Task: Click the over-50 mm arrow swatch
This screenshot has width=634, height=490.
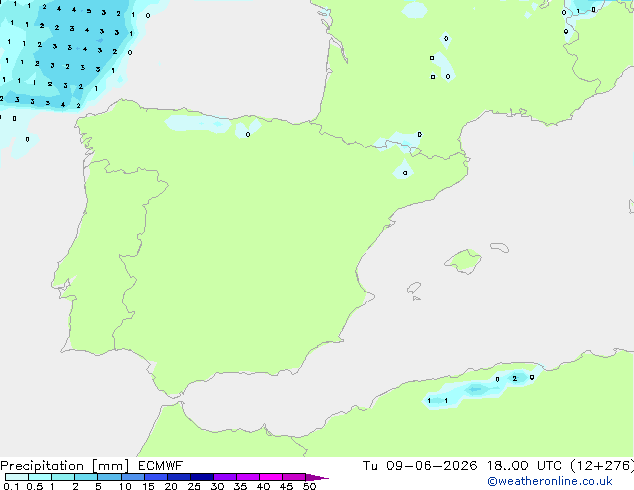Action: click(317, 477)
